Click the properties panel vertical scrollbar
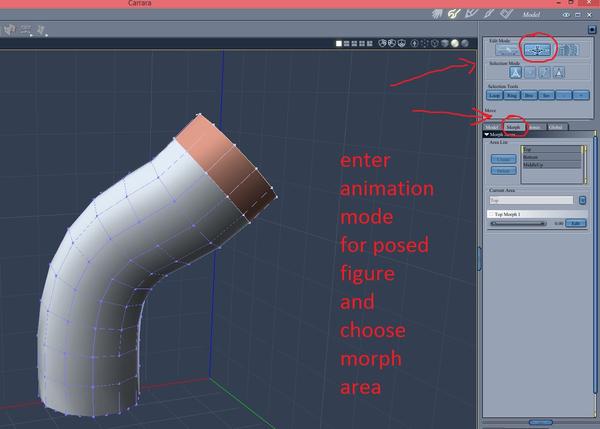 tap(595, 264)
